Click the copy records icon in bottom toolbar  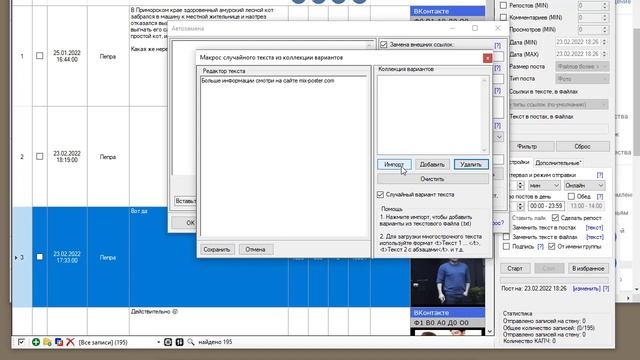pyautogui.click(x=59, y=342)
